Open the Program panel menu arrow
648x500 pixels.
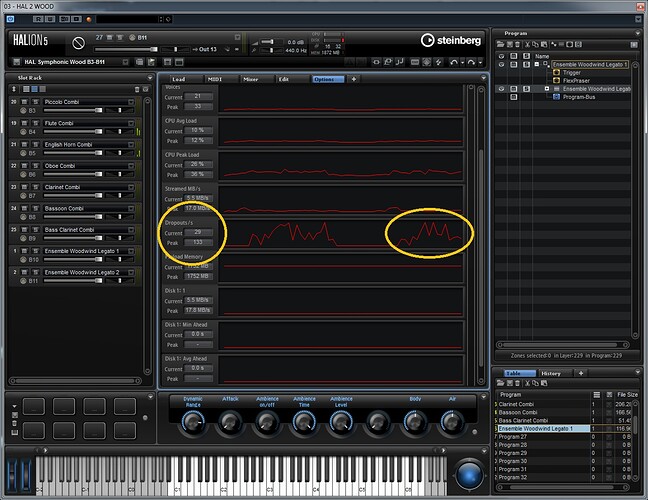[637, 33]
